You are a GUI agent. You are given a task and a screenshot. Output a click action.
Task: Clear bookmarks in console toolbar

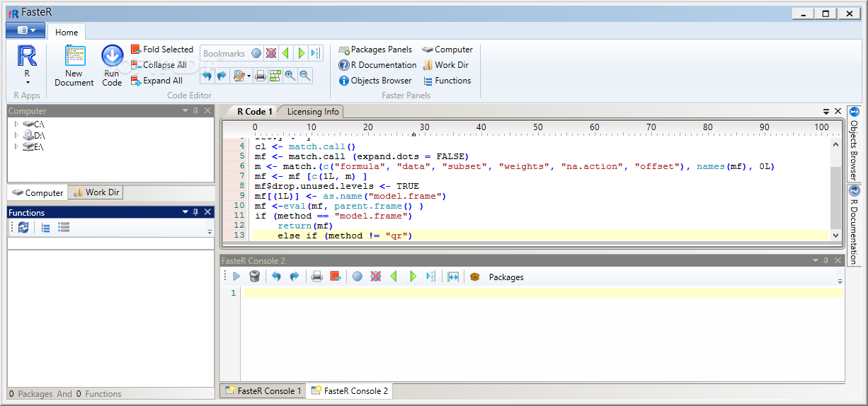click(376, 277)
